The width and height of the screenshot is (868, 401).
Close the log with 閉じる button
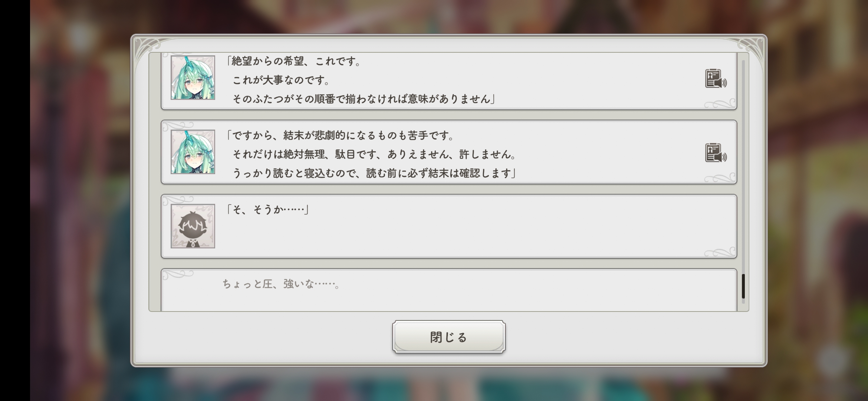(449, 337)
